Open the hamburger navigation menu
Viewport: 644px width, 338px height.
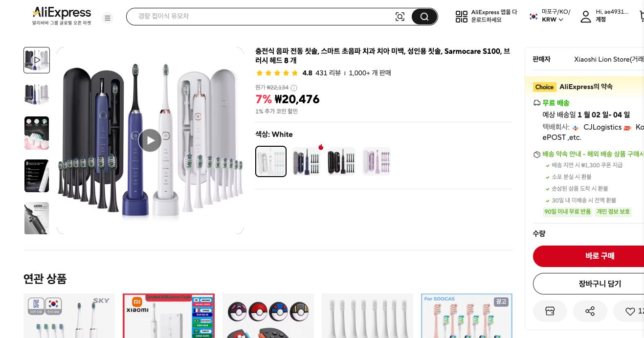tap(108, 18)
